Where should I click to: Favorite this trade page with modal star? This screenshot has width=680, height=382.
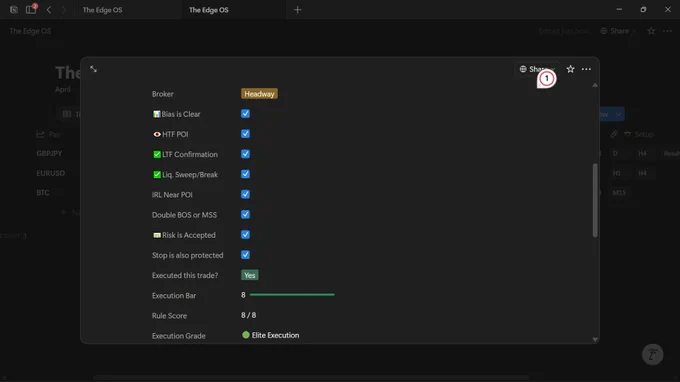[x=570, y=69]
